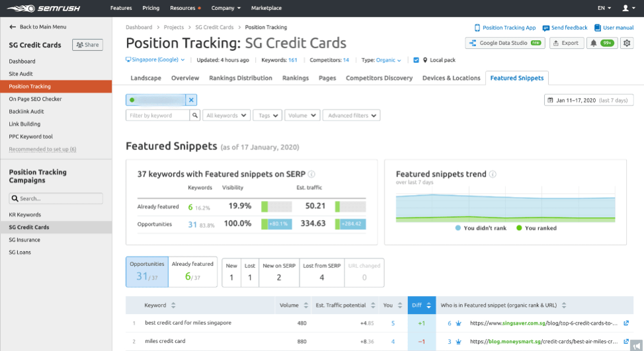This screenshot has width=644, height=351.
Task: Open the Tags dropdown
Action: coord(268,116)
